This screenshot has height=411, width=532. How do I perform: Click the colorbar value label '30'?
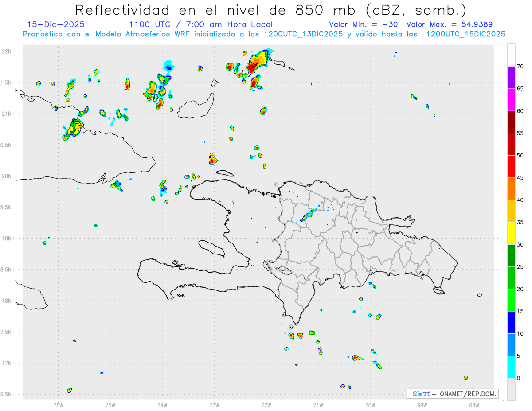pyautogui.click(x=520, y=244)
